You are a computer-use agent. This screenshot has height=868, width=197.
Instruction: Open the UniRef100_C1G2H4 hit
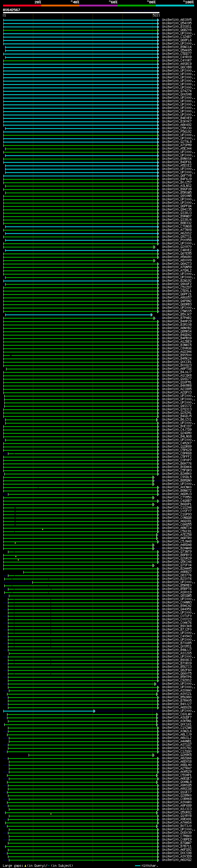pos(177,508)
